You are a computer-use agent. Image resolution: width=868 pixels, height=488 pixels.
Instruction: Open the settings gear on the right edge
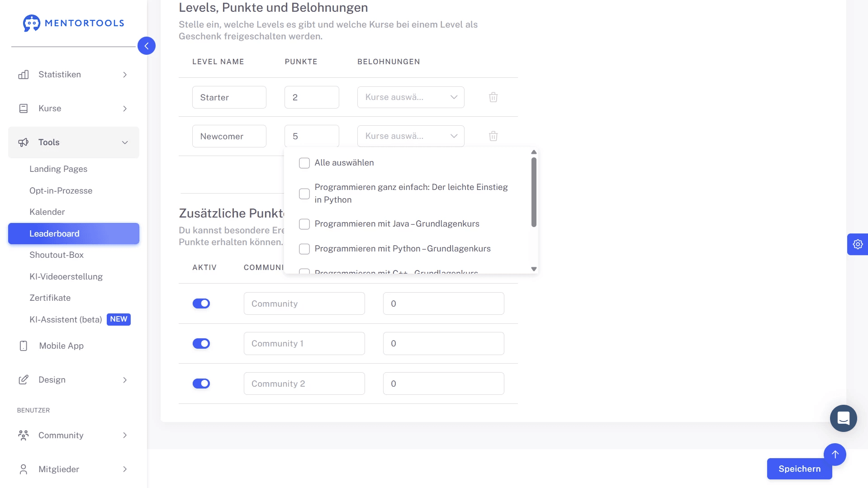pyautogui.click(x=858, y=244)
